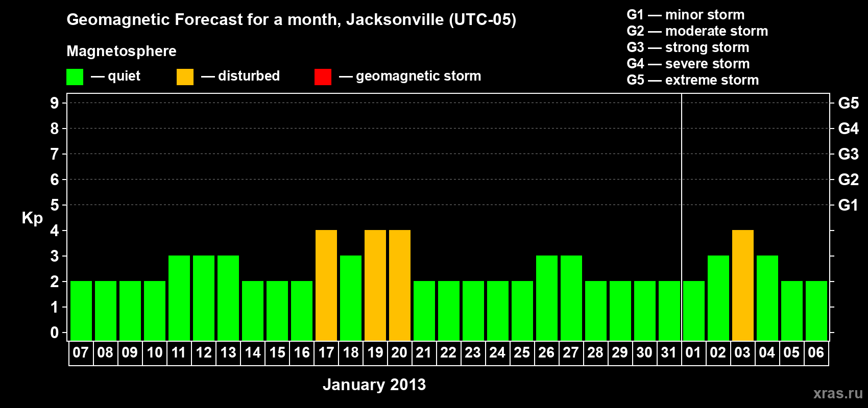
Task: Click 'G5 — extreme storm' legend line
Action: click(x=693, y=80)
